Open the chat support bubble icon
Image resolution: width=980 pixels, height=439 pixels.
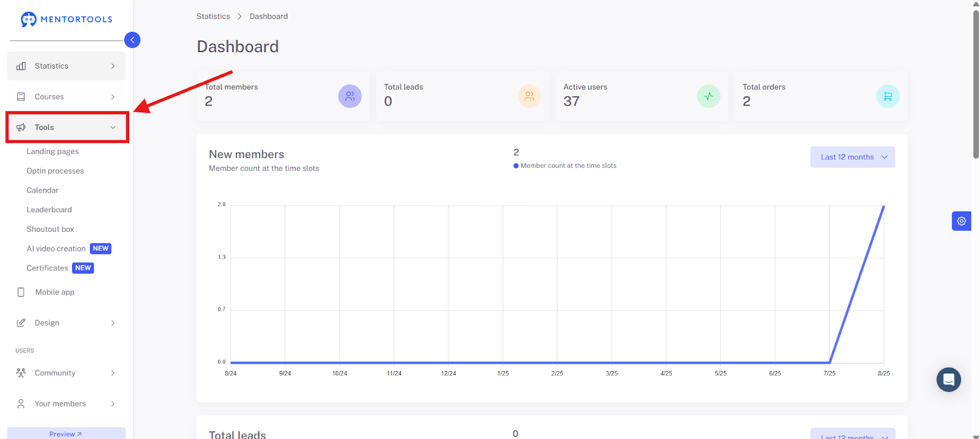click(x=949, y=380)
